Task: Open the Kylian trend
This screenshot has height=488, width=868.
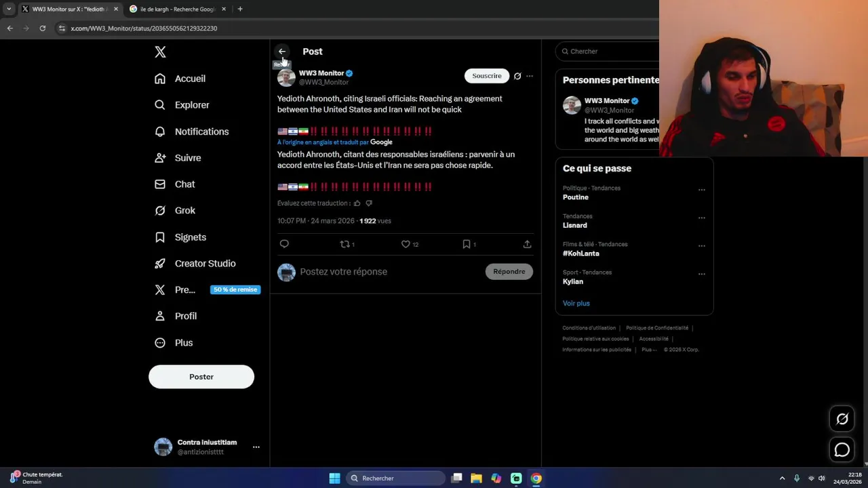Action: pyautogui.click(x=573, y=282)
